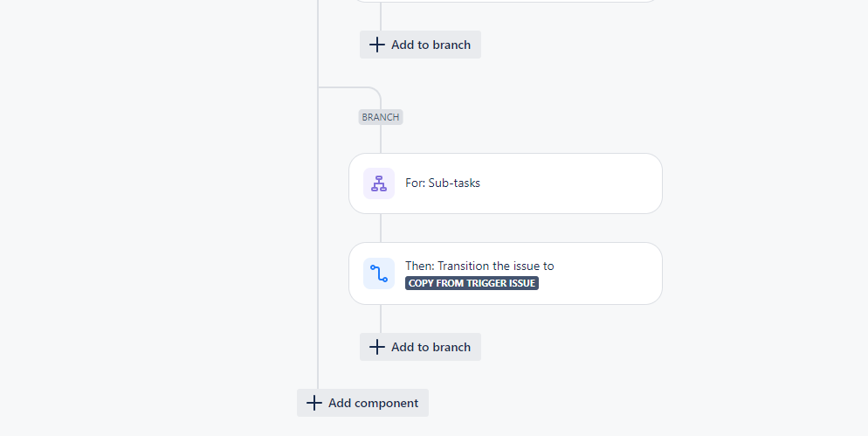Select the BRANCH label tag

coord(381,117)
